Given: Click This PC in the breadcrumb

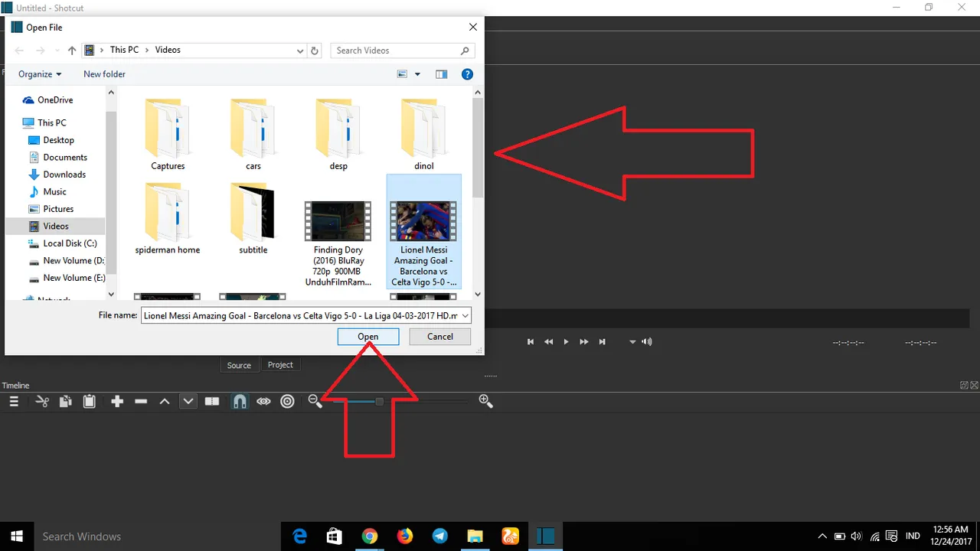Looking at the screenshot, I should tap(124, 50).
